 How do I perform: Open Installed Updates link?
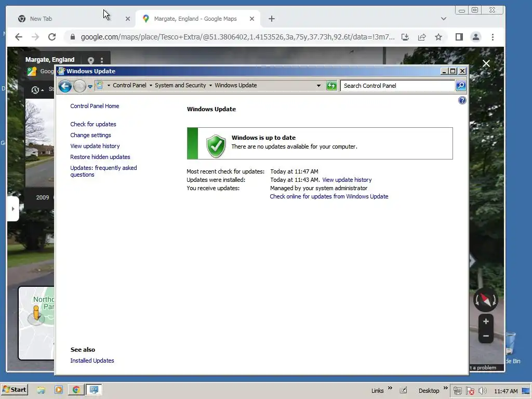92,361
